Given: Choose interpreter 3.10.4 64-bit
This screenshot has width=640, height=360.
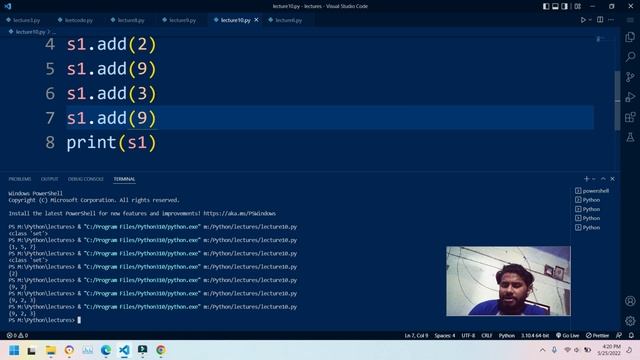Looking at the screenshot, I should (x=535, y=335).
